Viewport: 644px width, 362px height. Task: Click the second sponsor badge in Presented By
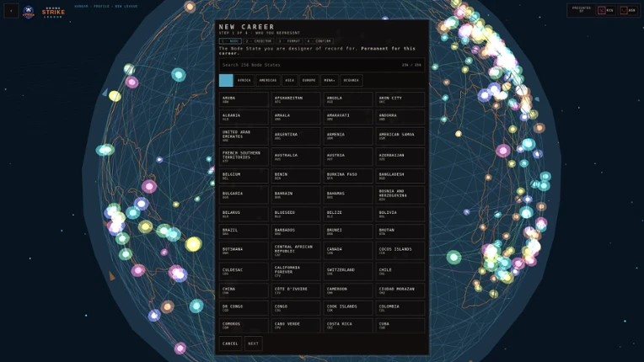pyautogui.click(x=628, y=10)
